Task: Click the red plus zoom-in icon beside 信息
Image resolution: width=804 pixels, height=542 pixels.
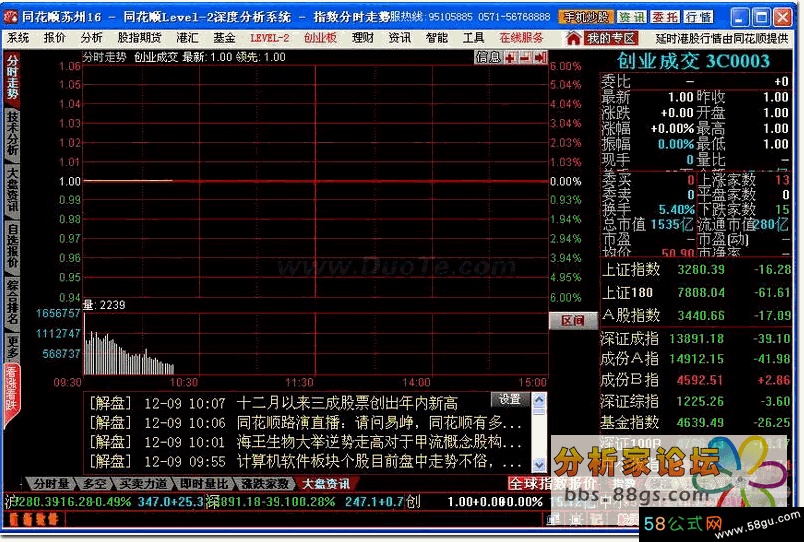Action: tap(510, 57)
